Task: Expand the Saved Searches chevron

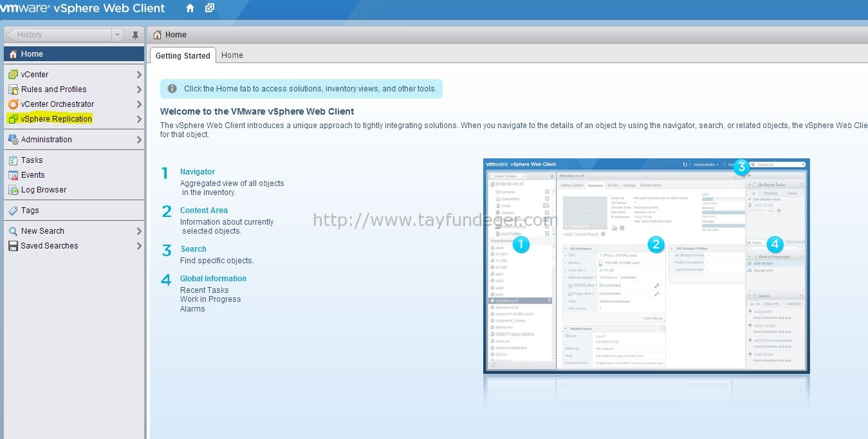Action: click(x=139, y=246)
